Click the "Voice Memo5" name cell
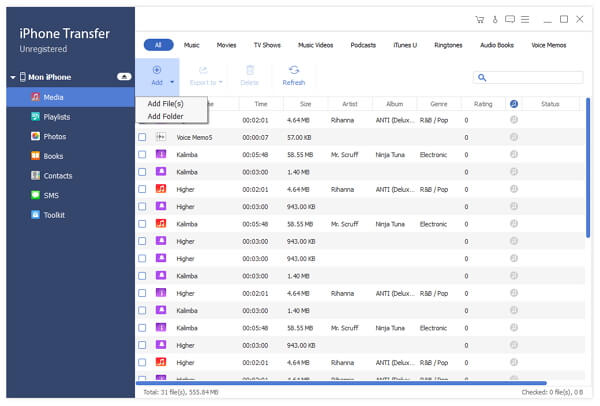This screenshot has width=600, height=406. click(194, 137)
